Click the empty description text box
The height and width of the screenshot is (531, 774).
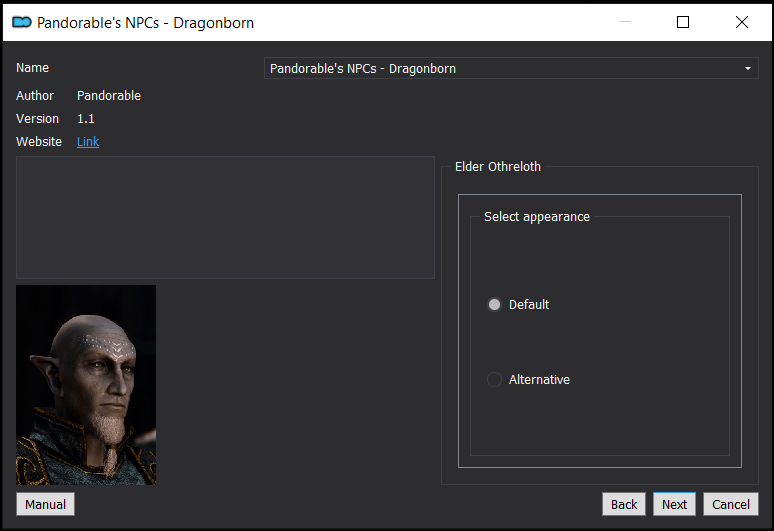pos(225,218)
